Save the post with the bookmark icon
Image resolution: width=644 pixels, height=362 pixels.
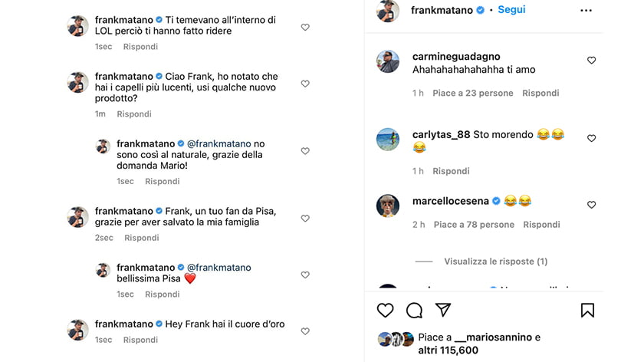point(587,310)
